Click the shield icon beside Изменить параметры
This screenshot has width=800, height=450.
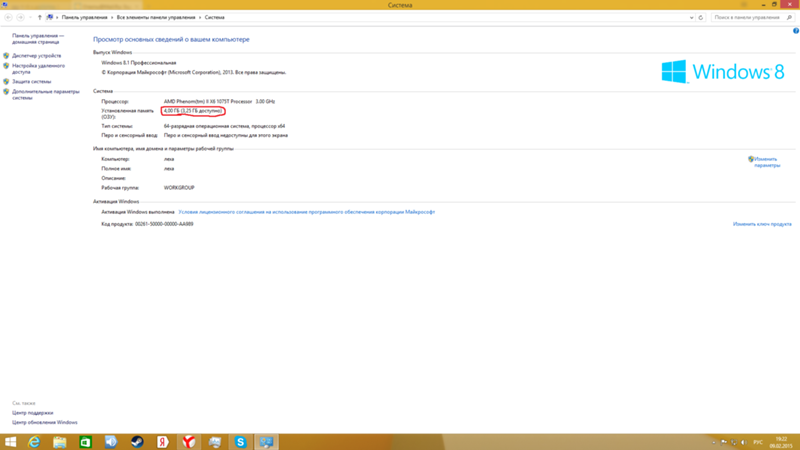[x=751, y=159]
